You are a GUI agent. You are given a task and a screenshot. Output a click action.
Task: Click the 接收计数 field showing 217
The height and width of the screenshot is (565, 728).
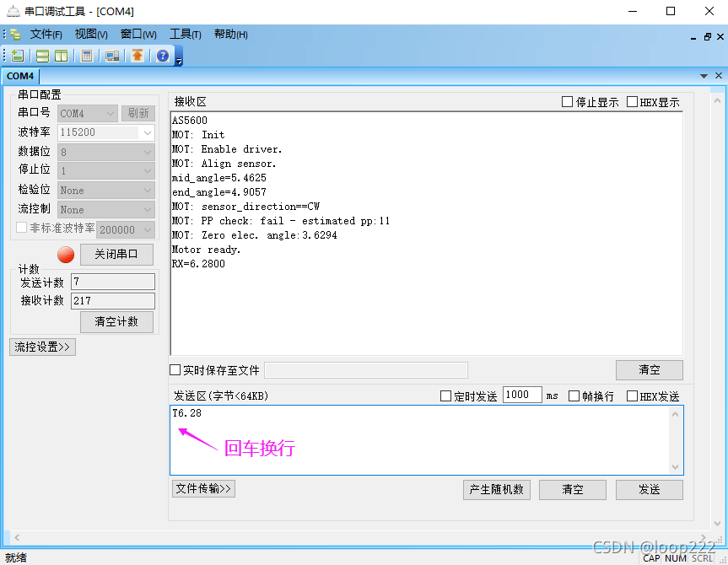point(113,301)
